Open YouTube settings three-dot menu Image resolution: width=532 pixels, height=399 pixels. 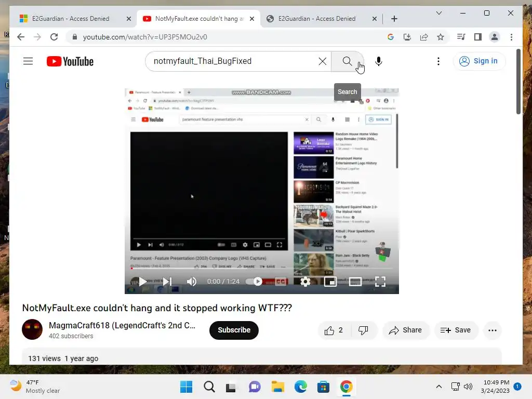438,61
